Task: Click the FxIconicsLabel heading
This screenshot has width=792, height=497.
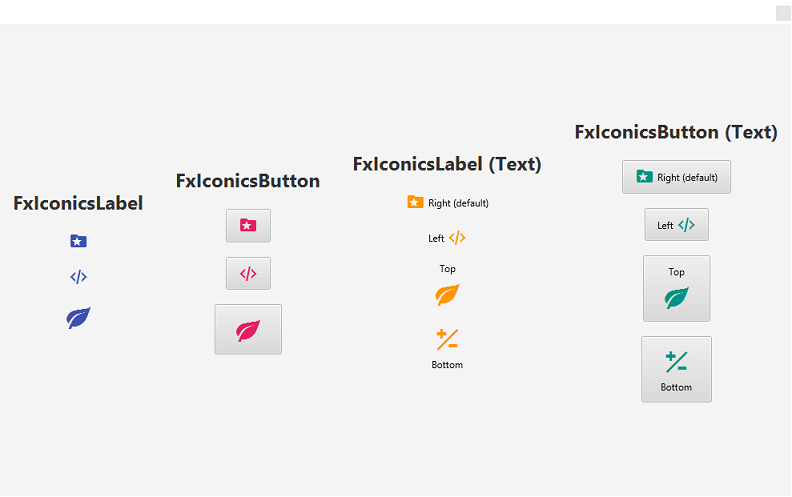Action: pos(78,203)
